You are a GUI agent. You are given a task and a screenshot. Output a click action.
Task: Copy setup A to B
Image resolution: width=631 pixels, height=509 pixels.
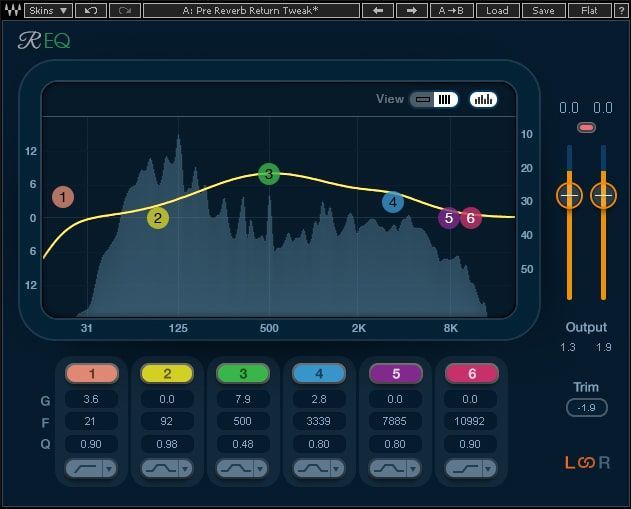click(451, 10)
